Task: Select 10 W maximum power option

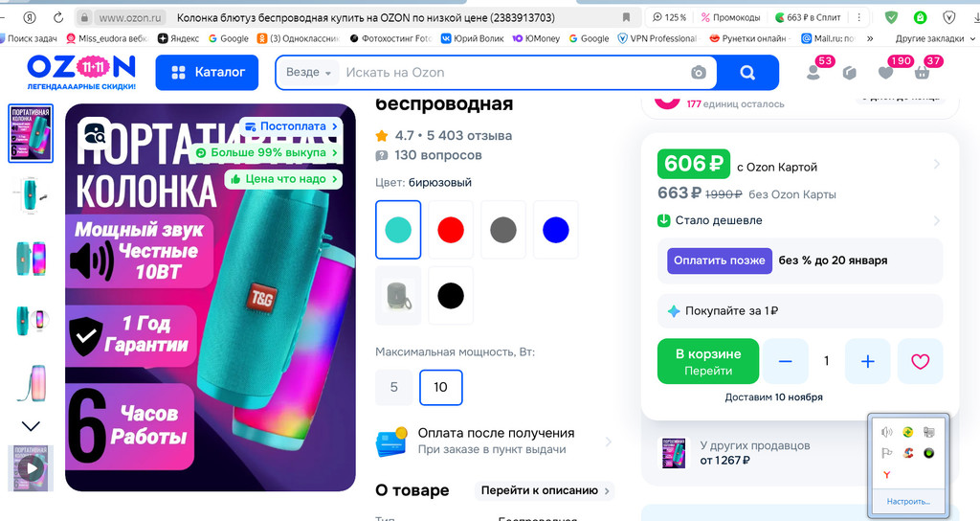Action: tap(440, 387)
